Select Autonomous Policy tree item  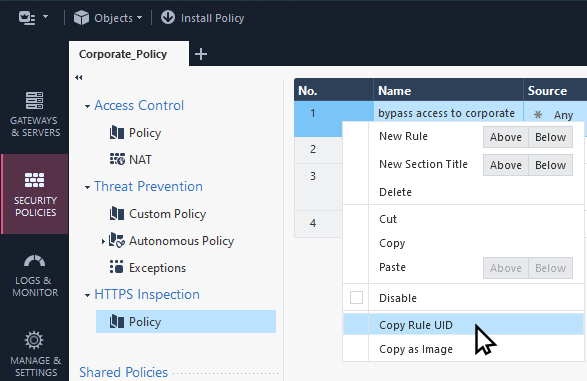[x=182, y=241]
